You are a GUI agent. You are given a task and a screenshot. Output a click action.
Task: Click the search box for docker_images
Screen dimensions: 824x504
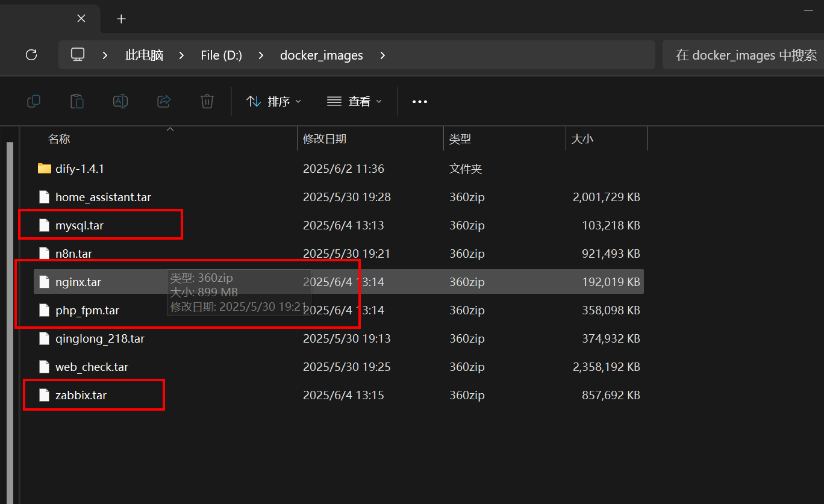point(747,55)
